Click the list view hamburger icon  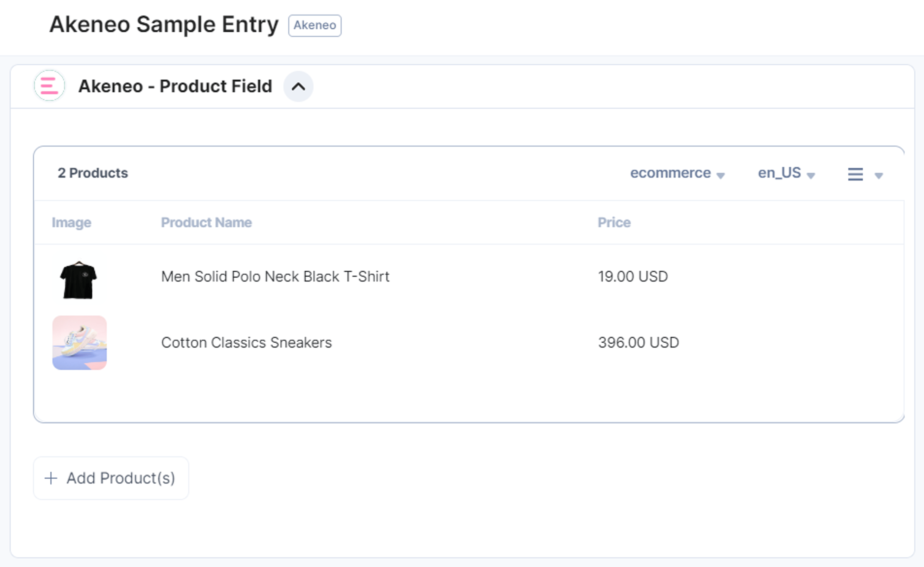[855, 174]
